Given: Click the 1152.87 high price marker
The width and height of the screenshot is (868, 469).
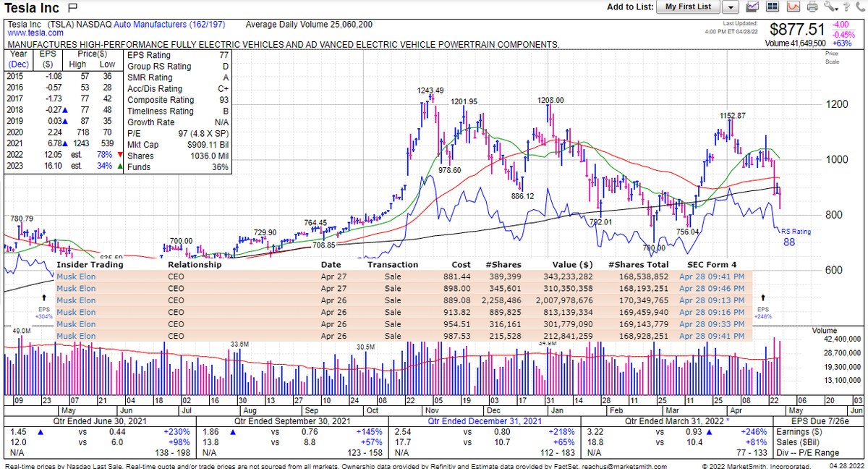Looking at the screenshot, I should pyautogui.click(x=732, y=116).
